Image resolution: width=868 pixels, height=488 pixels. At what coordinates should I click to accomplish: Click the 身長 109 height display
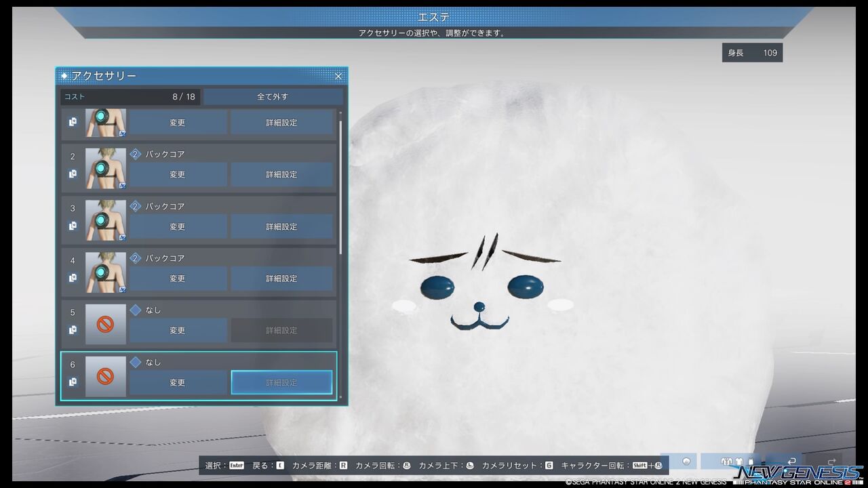point(753,53)
